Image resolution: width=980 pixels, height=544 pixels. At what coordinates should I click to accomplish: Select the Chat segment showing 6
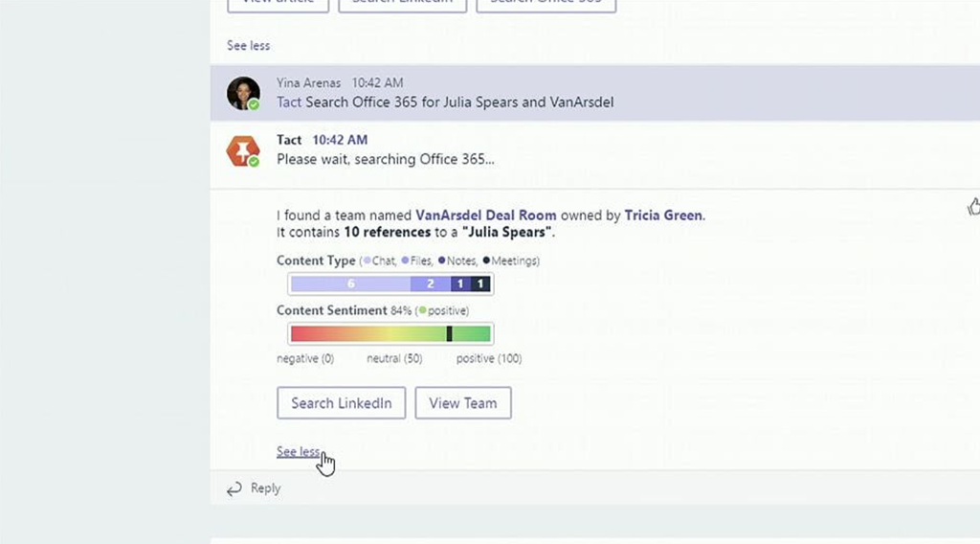coord(350,283)
